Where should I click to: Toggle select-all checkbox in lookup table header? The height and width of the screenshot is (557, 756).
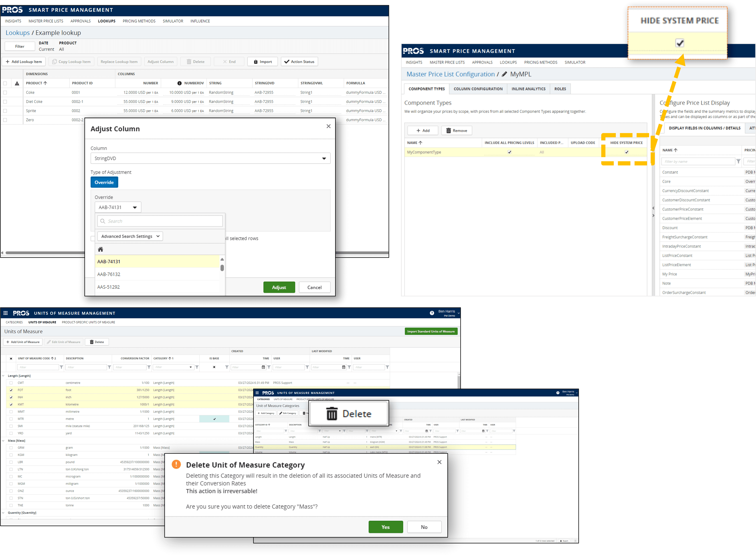pyautogui.click(x=5, y=83)
